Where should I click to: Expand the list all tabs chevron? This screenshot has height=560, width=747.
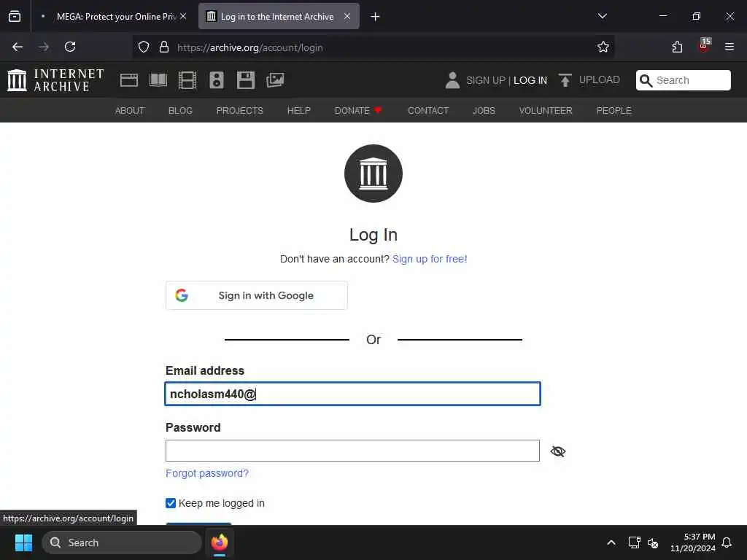[x=602, y=16]
